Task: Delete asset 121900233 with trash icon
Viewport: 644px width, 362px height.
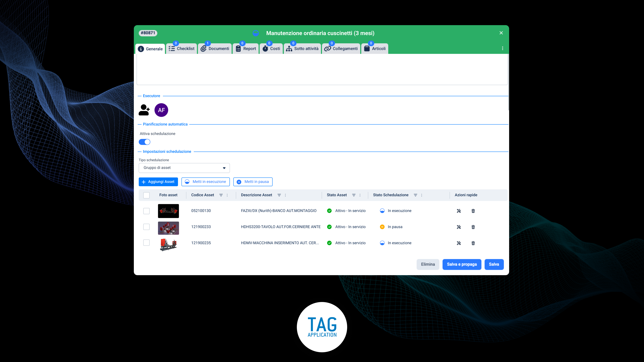Action: 473,227
